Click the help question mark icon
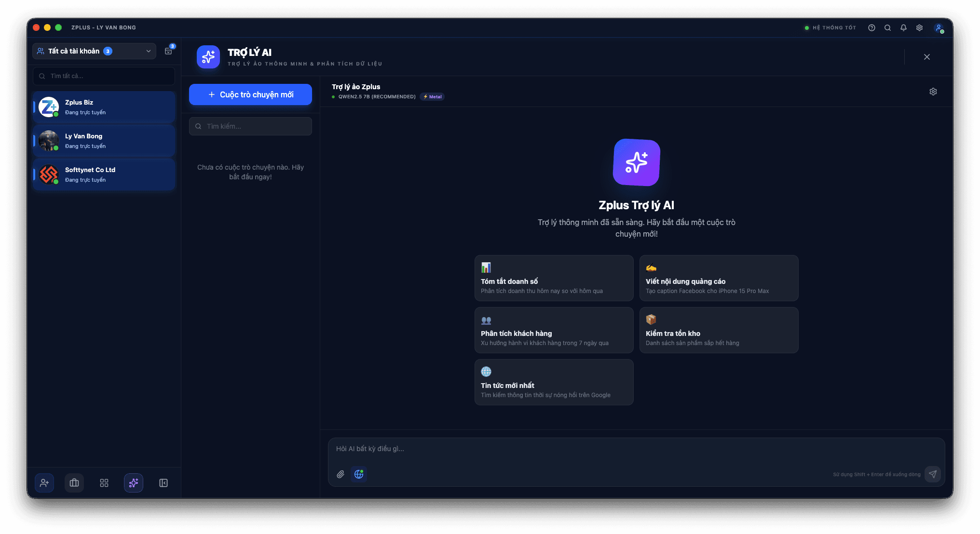980x534 pixels. (871, 28)
